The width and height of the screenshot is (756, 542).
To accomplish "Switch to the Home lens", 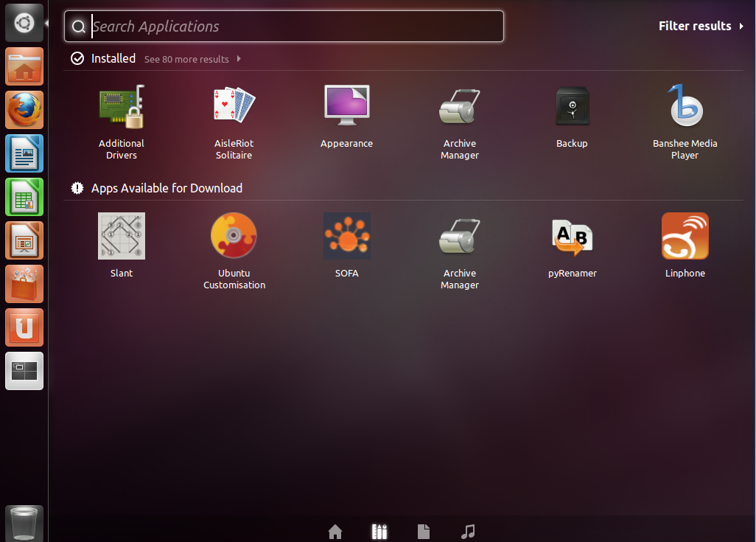I will click(335, 531).
